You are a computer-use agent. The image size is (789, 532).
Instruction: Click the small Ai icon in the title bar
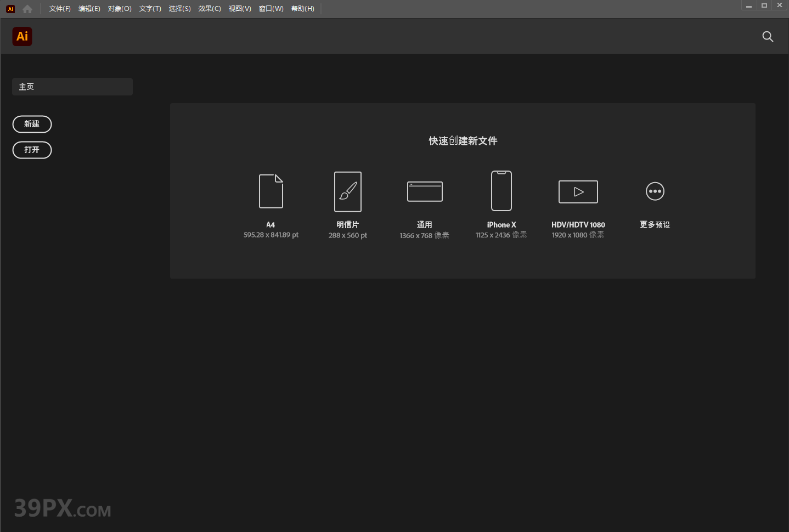tap(10, 9)
